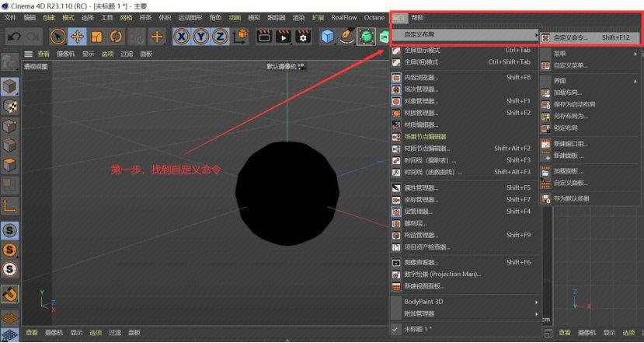Choose 保存为启动布局 in submenu
The image size is (644, 343).
click(x=590, y=104)
